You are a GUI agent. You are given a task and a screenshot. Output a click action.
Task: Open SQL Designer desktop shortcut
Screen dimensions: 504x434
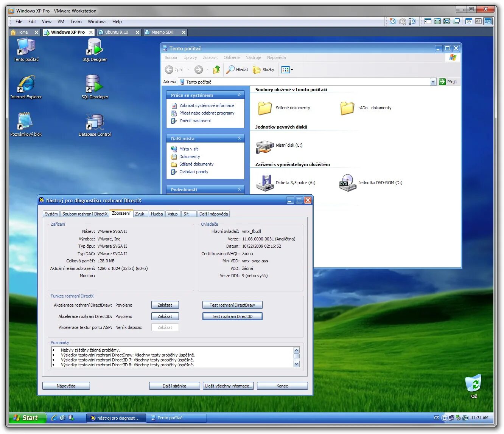(x=95, y=50)
